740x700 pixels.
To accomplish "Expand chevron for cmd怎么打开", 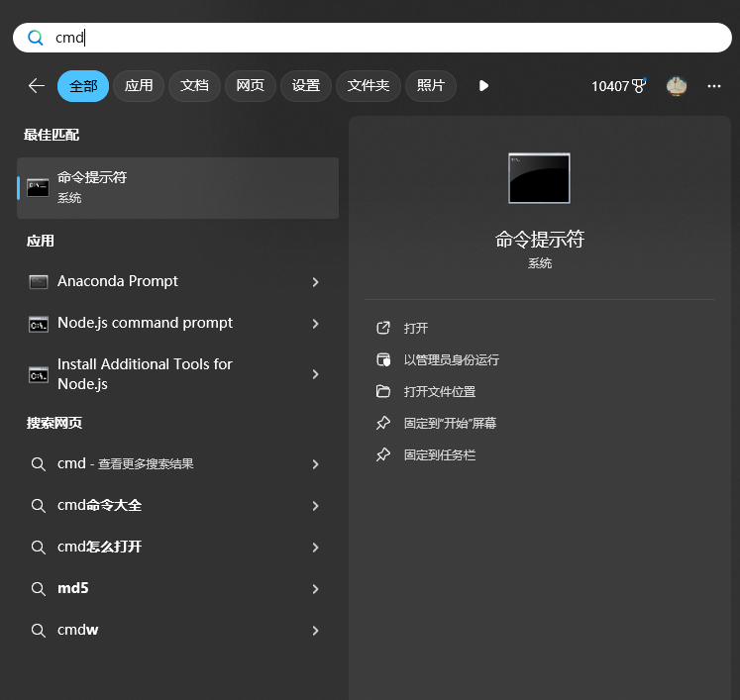I will pyautogui.click(x=316, y=548).
